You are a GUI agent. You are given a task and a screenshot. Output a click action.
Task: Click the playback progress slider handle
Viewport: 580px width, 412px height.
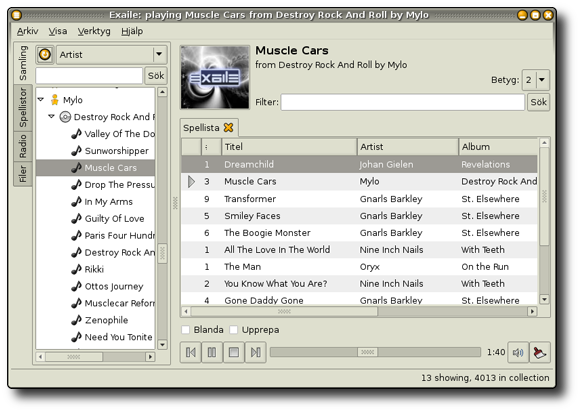[367, 352]
